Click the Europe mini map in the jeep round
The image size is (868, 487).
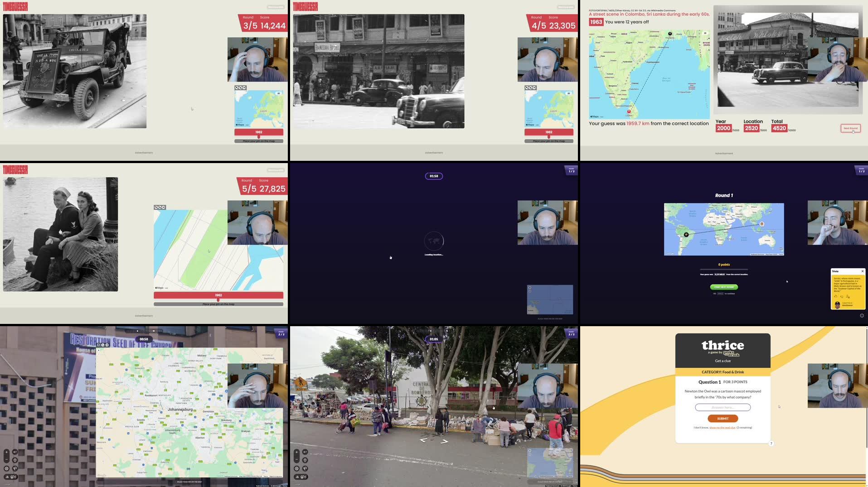pos(259,109)
